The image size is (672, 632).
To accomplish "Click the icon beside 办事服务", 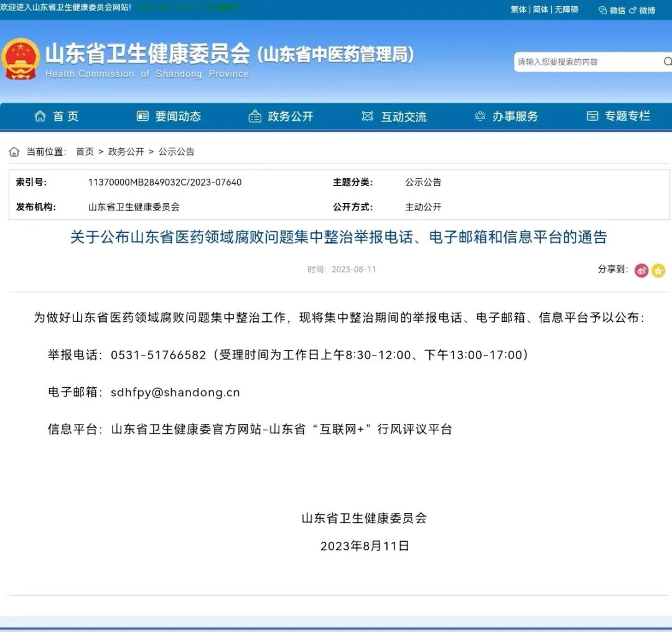I will pyautogui.click(x=480, y=116).
